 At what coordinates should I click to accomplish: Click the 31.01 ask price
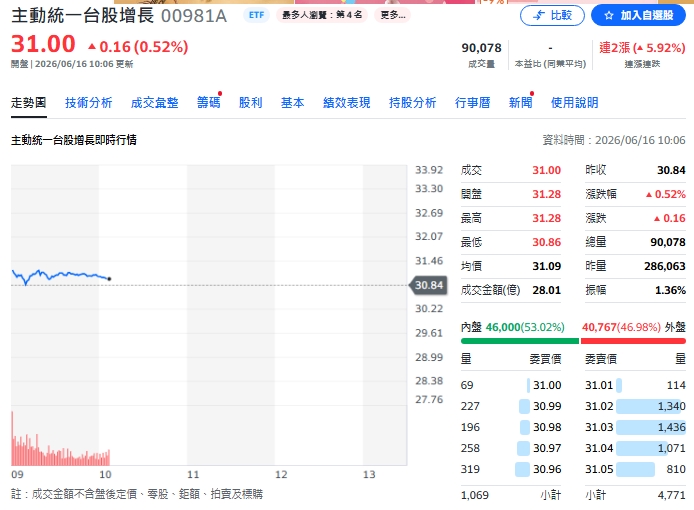599,385
